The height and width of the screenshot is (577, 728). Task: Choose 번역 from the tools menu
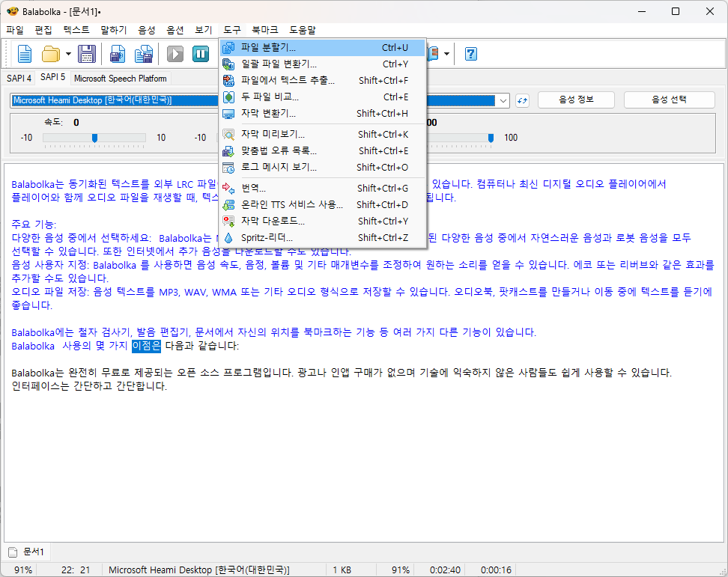click(x=322, y=188)
